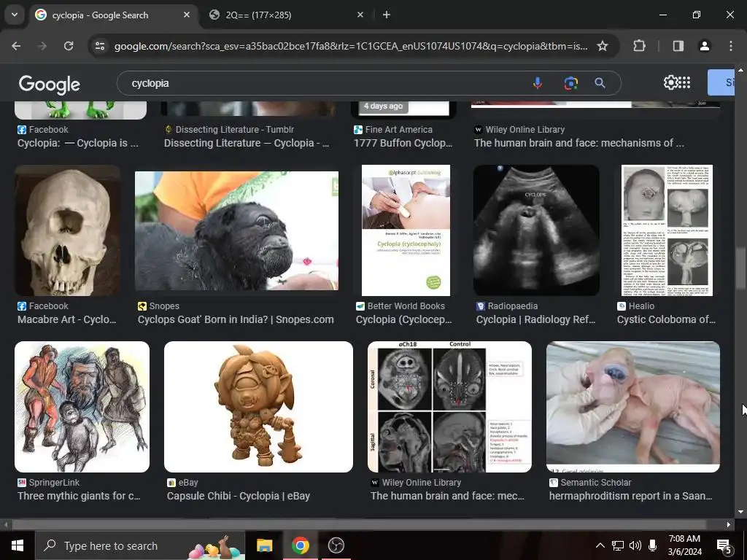Open SpringerLink 'Three mythic giants for c...' link
The image size is (747, 560).
pos(79,496)
